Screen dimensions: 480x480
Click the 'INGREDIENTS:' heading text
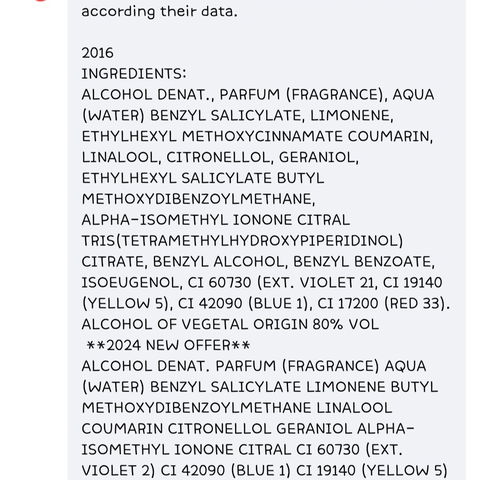134,74
